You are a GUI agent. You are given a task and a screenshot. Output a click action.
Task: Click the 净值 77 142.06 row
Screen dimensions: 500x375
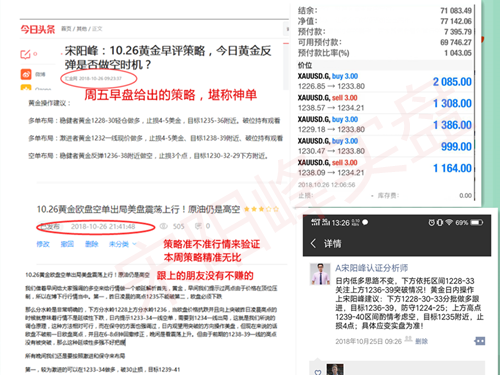tap(384, 21)
